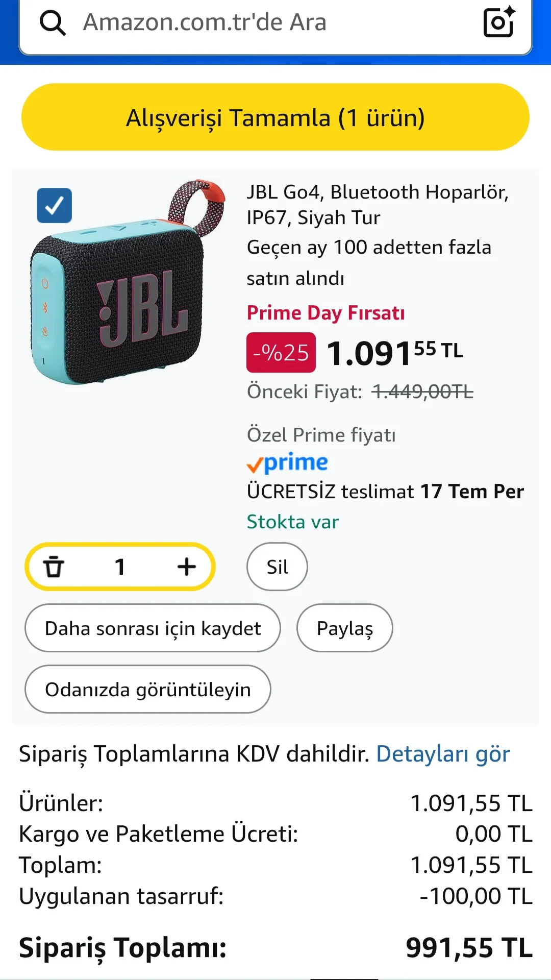Select Daha sonrası için kaydet
Screen dimensions: 551x980
click(153, 628)
